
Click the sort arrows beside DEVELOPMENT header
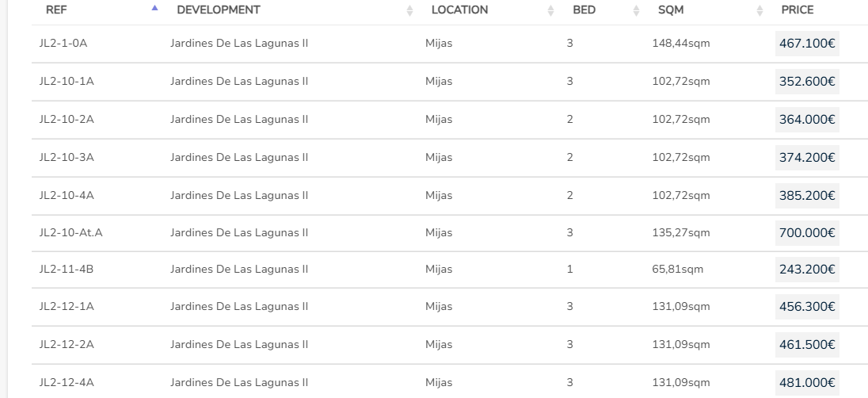click(409, 10)
